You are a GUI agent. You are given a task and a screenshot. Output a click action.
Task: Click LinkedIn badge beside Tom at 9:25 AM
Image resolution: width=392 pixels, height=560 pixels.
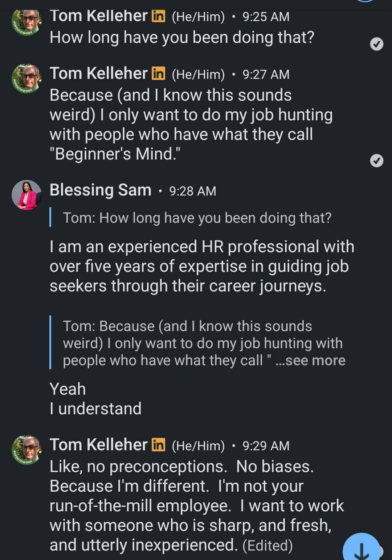pyautogui.click(x=158, y=16)
